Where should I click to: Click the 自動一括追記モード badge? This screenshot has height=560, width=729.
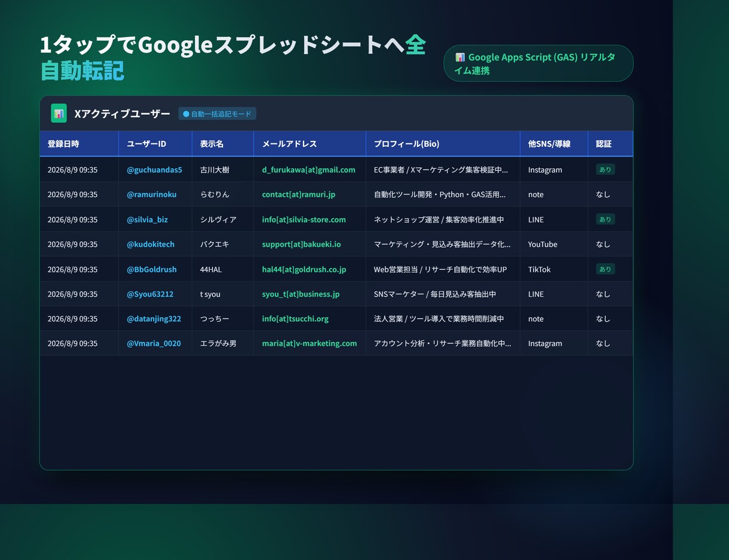tap(217, 113)
